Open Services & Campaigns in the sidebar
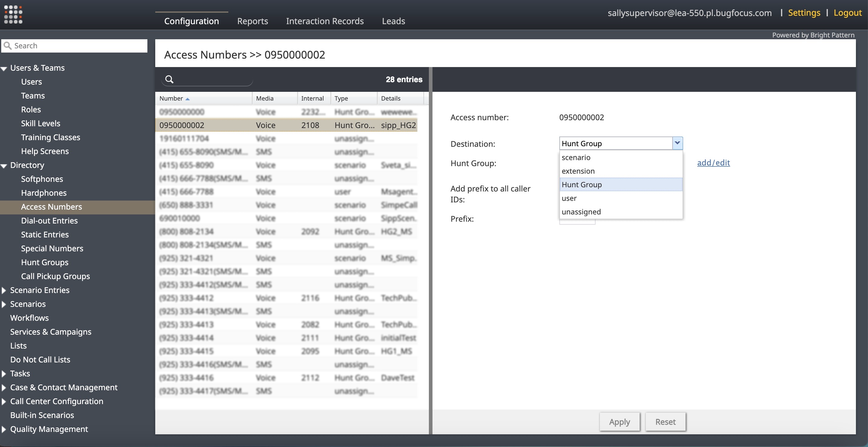The height and width of the screenshot is (447, 868). pyautogui.click(x=50, y=331)
